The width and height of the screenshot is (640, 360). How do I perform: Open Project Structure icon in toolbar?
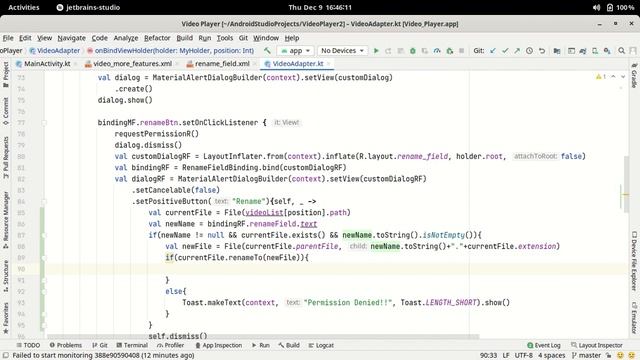click(x=557, y=51)
